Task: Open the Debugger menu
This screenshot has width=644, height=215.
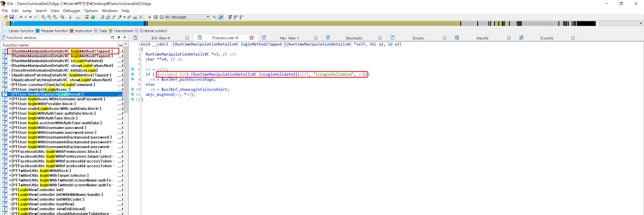Action: point(72,11)
